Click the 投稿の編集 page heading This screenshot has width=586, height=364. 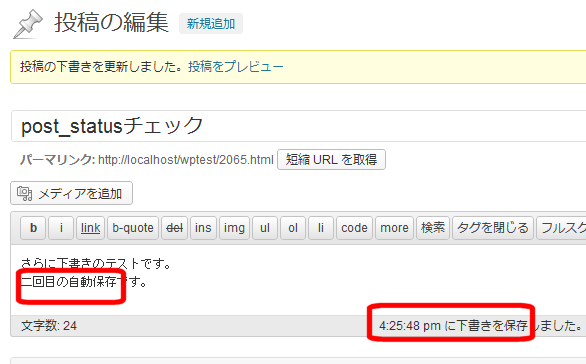[112, 22]
